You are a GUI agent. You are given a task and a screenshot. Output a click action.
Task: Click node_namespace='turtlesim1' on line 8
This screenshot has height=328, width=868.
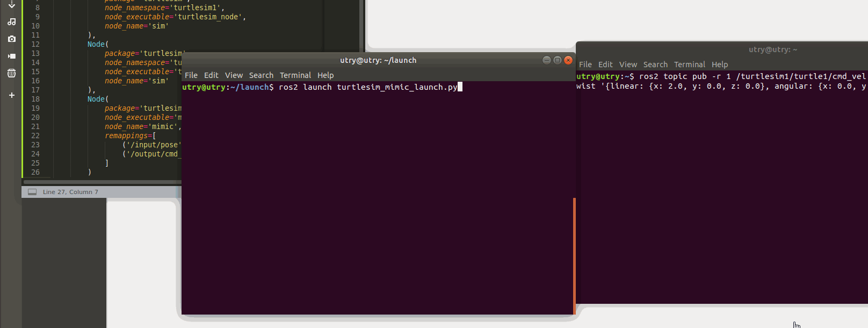(164, 8)
